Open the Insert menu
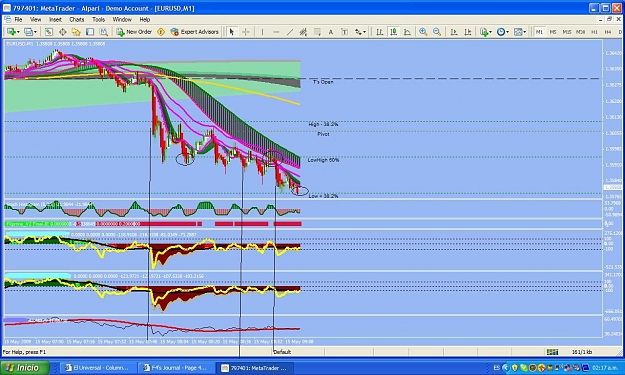Screen dimensions: 625x375 pyautogui.click(x=55, y=19)
